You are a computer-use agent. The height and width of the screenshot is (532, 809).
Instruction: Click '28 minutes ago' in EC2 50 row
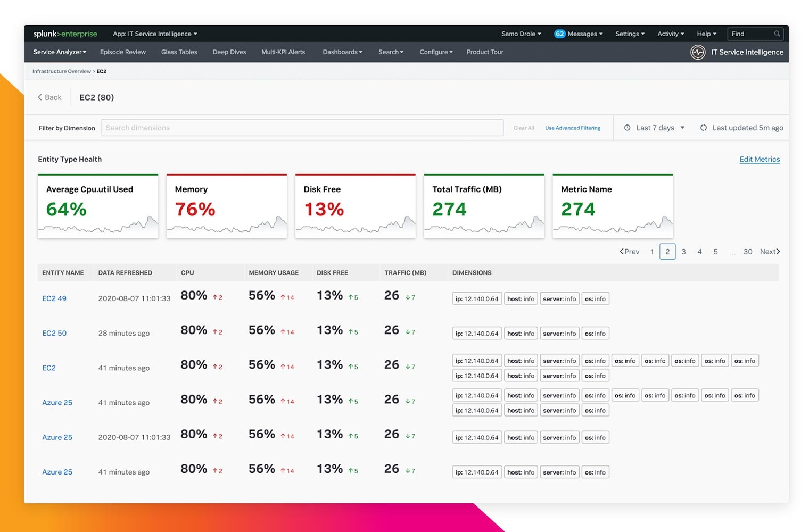124,333
